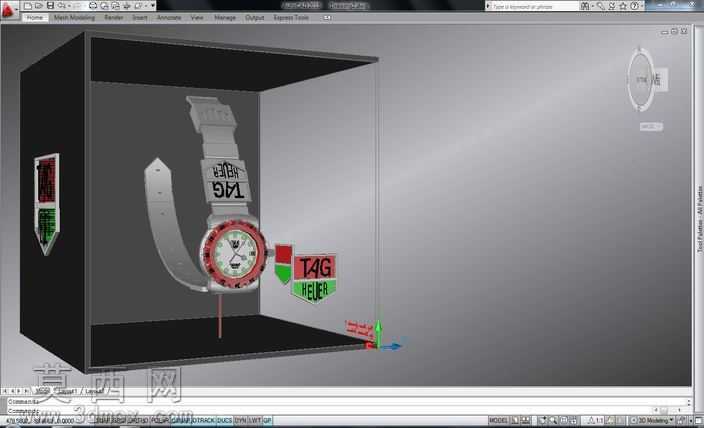Open the Express Tools ribbon tab

pyautogui.click(x=291, y=18)
